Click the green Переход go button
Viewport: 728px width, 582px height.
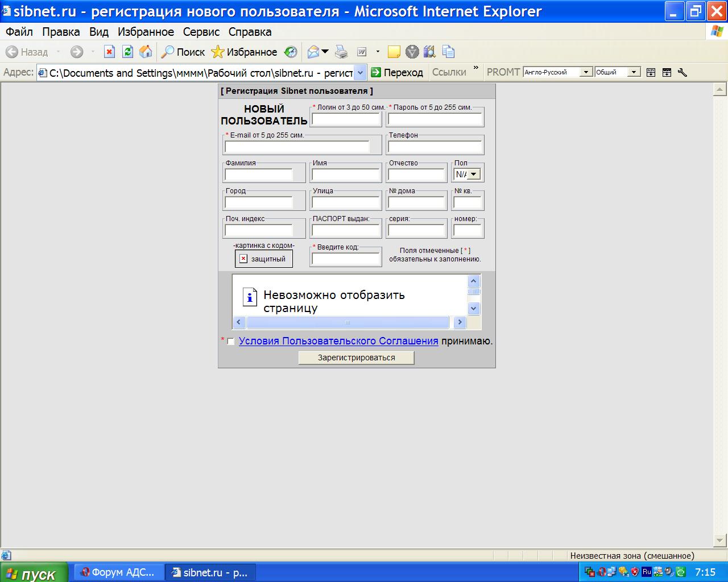pos(397,72)
